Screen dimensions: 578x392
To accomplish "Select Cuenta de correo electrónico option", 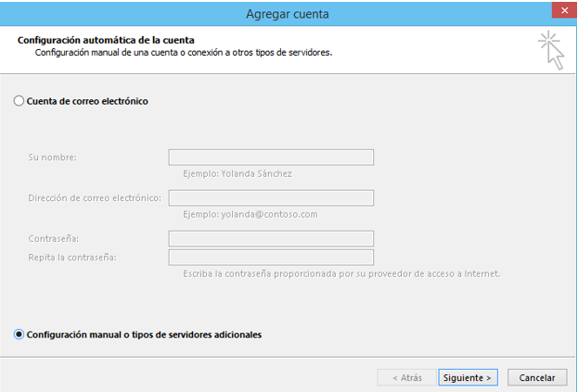I will [x=19, y=101].
